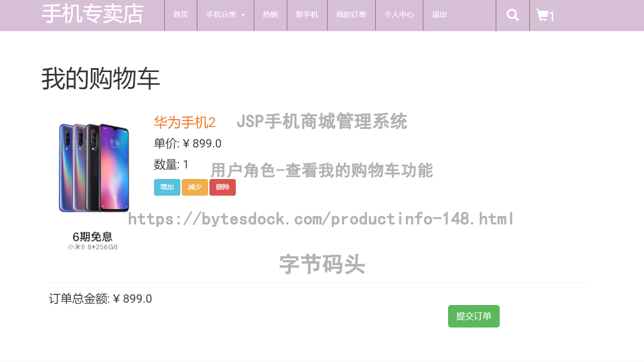Open the 华为手机2 product link
The width and height of the screenshot is (644, 362).
pyautogui.click(x=185, y=123)
